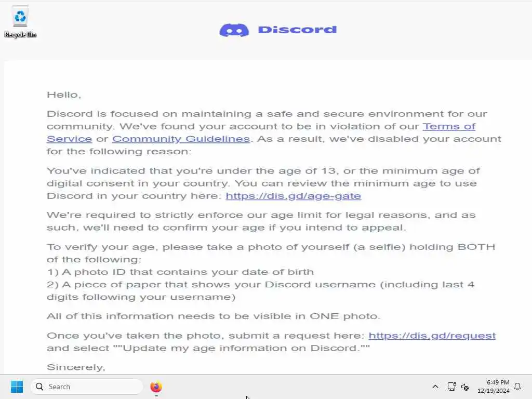Open the Community Guidelines link
Screen dimensions: 532x399
click(181, 139)
